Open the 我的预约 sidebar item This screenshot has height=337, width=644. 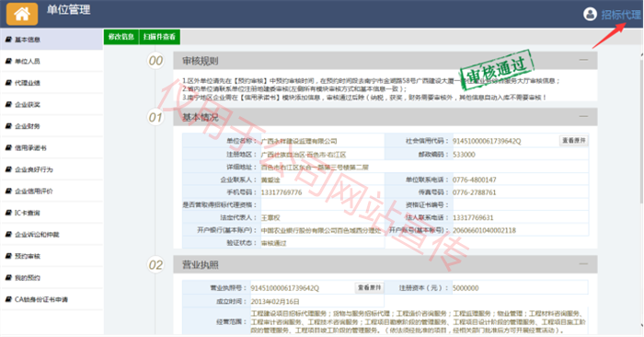point(52,278)
